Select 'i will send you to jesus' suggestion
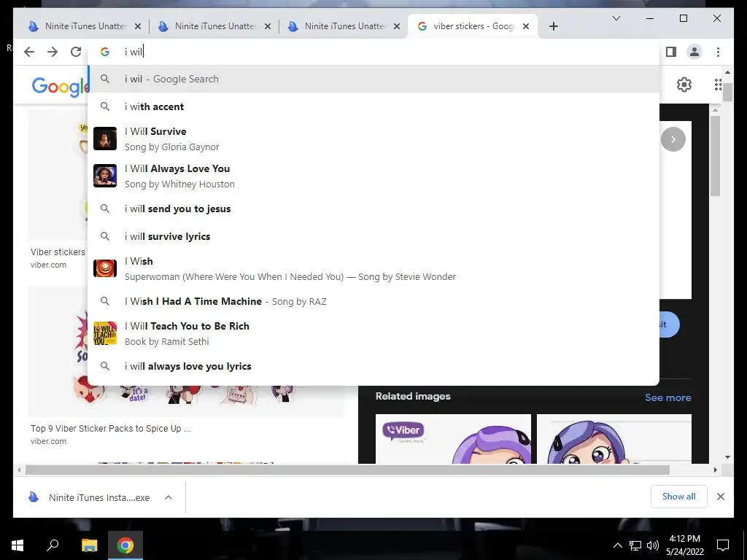The height and width of the screenshot is (560, 747). point(373,209)
